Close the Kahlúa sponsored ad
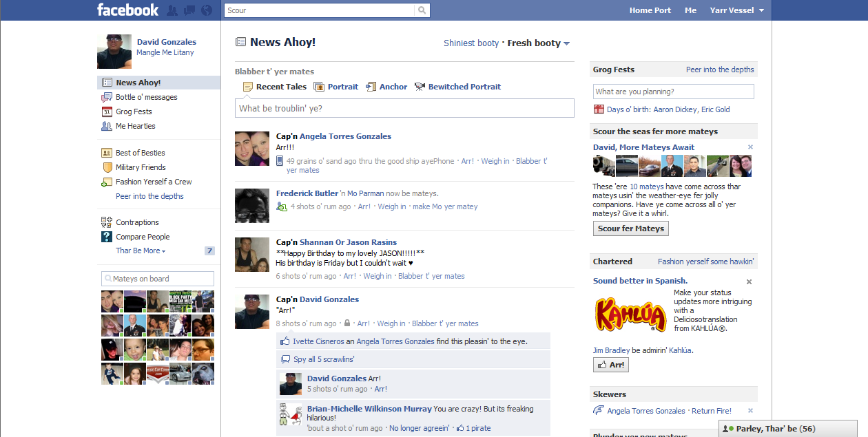The image size is (868, 437). (749, 281)
